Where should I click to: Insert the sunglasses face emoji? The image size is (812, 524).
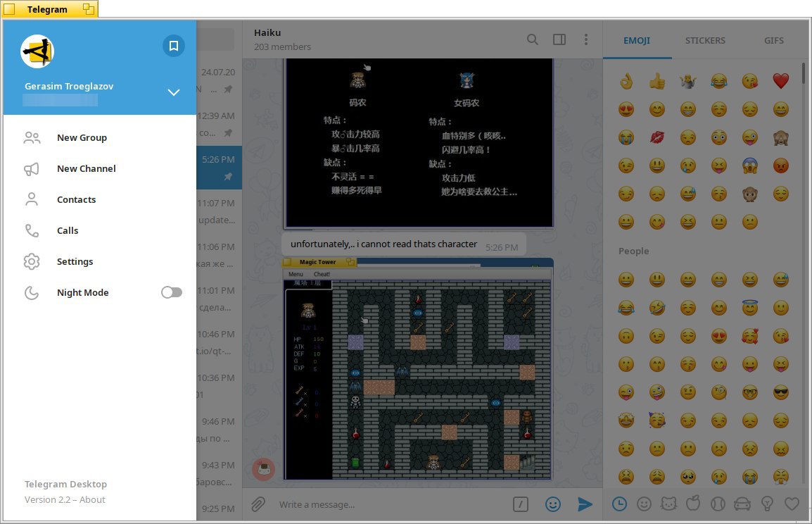pos(781,392)
